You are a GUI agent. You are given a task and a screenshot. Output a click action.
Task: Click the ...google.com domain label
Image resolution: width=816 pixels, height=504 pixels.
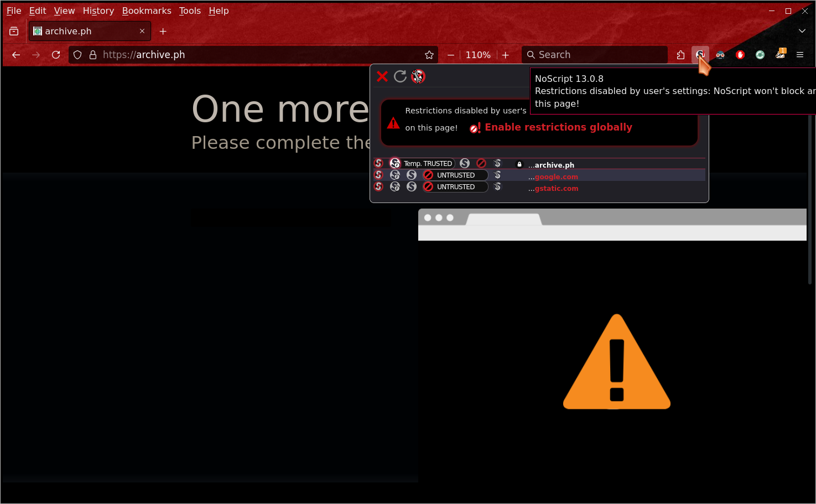[x=553, y=177]
